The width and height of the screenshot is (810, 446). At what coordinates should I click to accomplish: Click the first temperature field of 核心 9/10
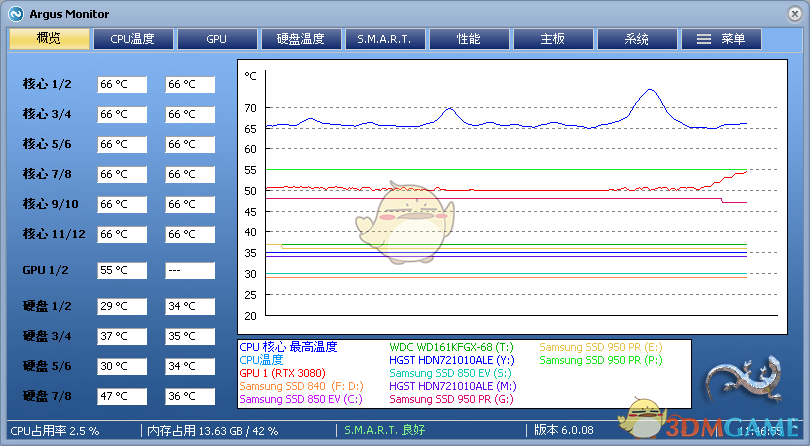122,204
